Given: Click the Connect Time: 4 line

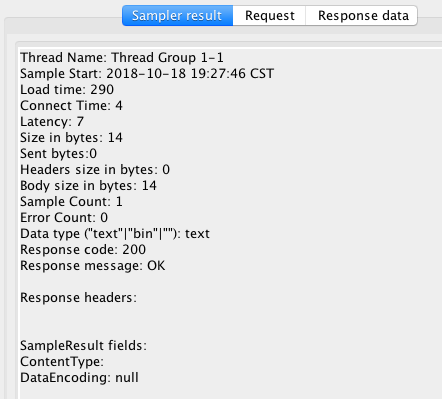Looking at the screenshot, I should click(71, 106).
